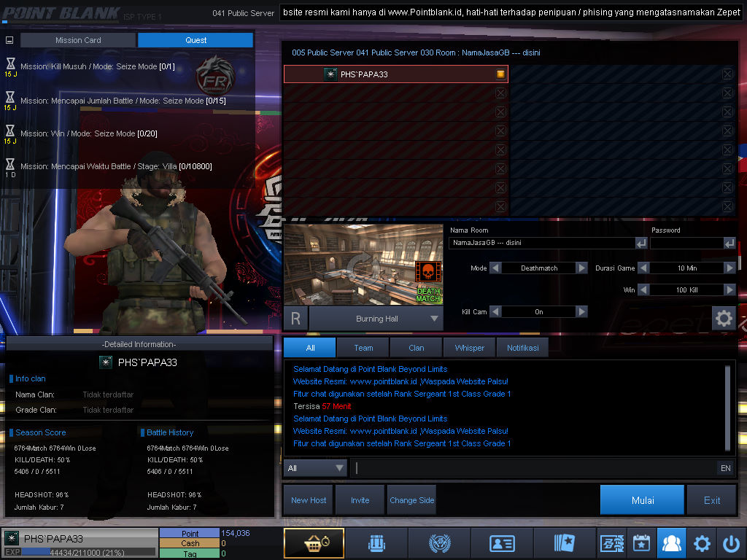This screenshot has height=560, width=747.
Task: Close the empty slot below PHS`PAPA33
Action: tap(500, 93)
